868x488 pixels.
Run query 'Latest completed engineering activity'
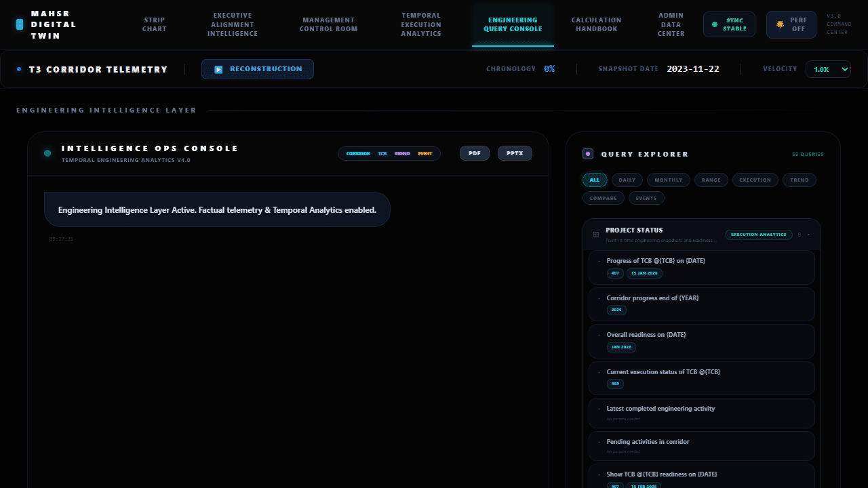tap(702, 413)
